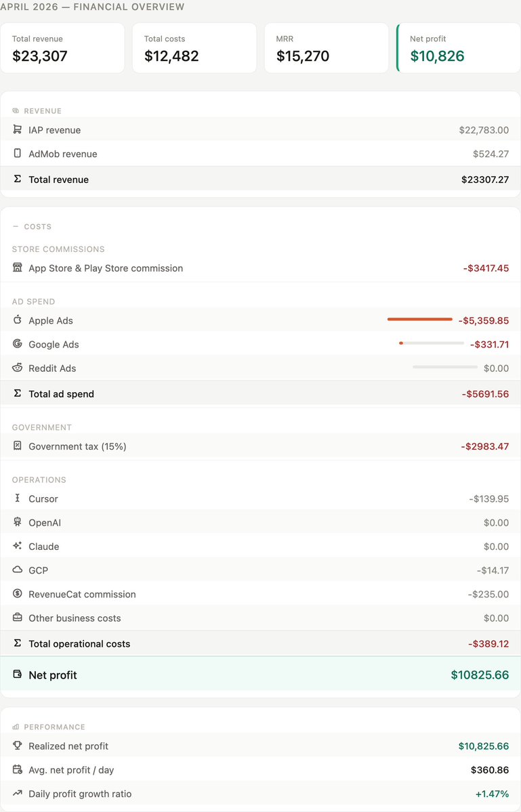
Task: Select the Net profit summary card
Action: [x=459, y=48]
